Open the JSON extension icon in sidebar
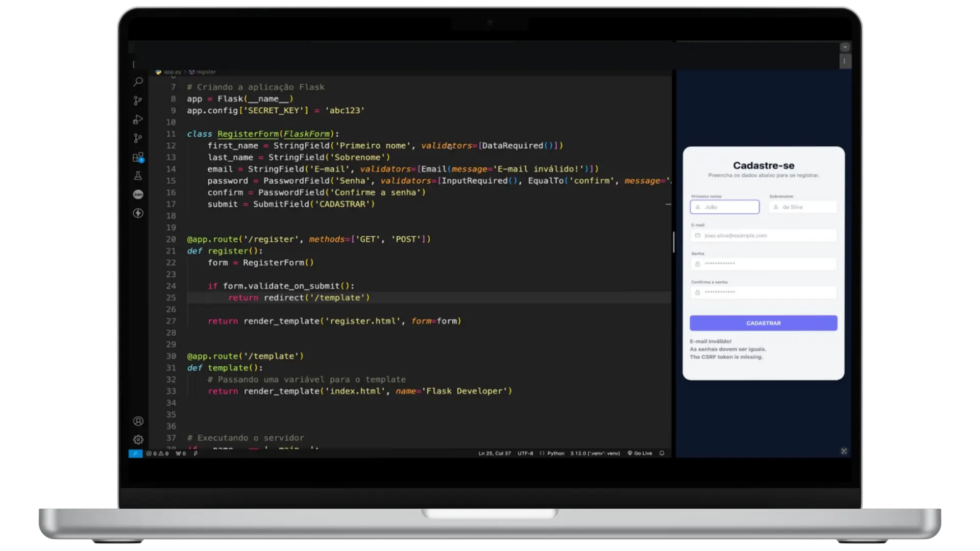Screen dimensions: 980x551 [138, 194]
